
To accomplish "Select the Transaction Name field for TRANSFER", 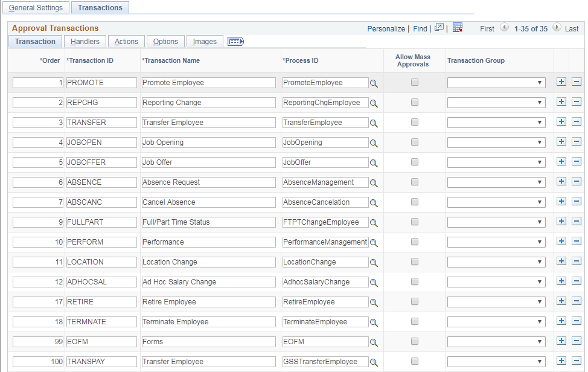I will tap(208, 122).
